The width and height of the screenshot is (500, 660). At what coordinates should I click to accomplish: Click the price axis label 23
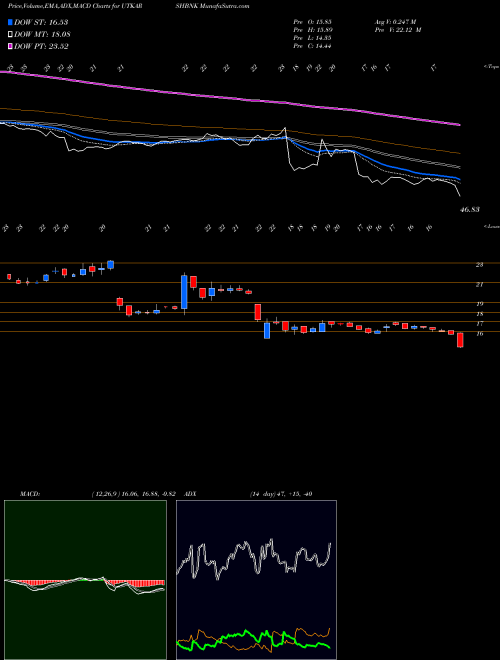pyautogui.click(x=479, y=265)
